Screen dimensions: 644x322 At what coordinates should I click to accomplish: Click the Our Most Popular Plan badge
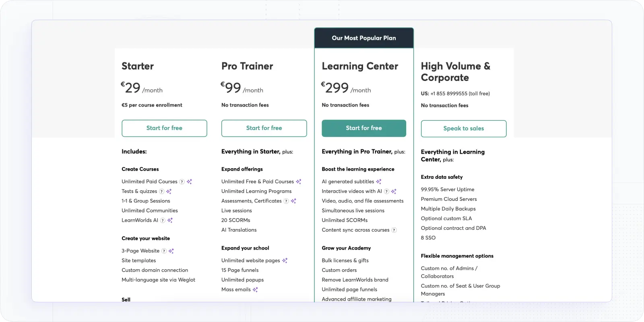[x=363, y=38]
